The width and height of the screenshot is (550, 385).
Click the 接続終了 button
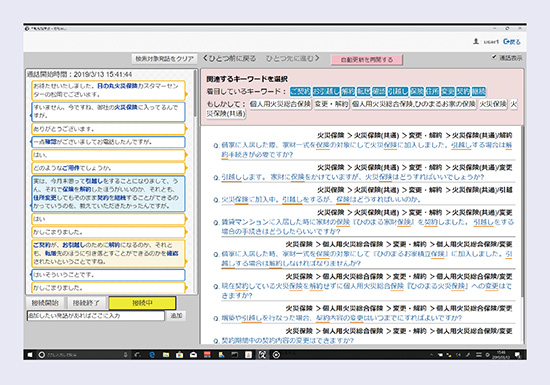tap(86, 303)
